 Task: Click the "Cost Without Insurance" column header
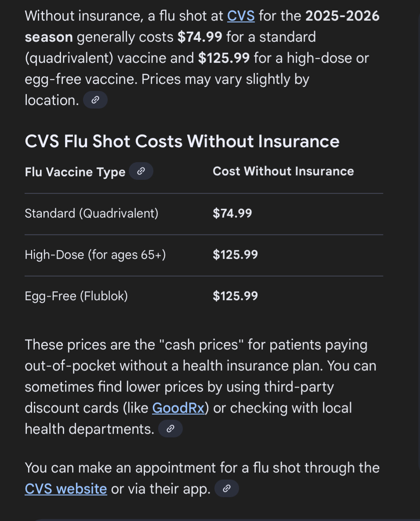pyautogui.click(x=283, y=171)
